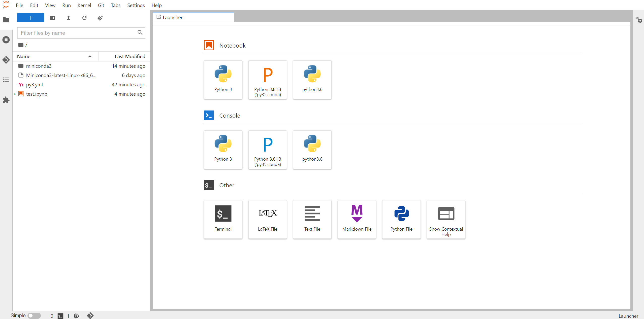The width and height of the screenshot is (644, 319).
Task: Launch python3.6 notebook
Action: (312, 80)
